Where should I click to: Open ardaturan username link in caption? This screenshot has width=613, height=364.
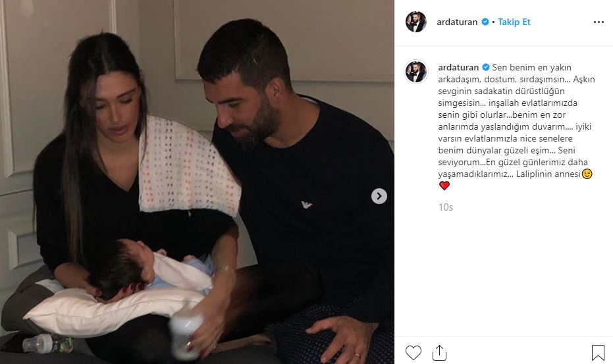[458, 68]
